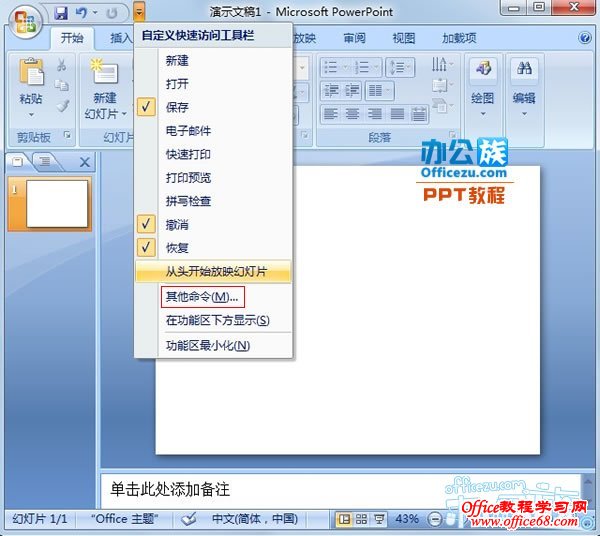This screenshot has height=536, width=600.
Task: Click the Office button orb
Action: [25, 21]
